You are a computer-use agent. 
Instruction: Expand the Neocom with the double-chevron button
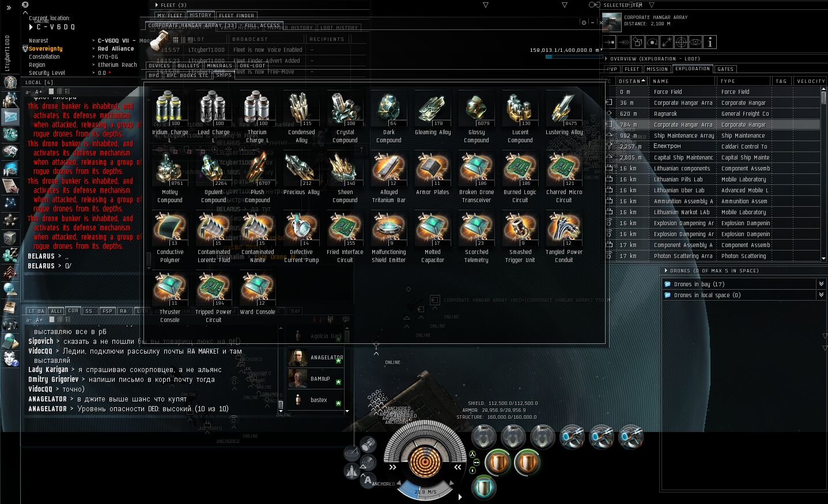[x=9, y=7]
